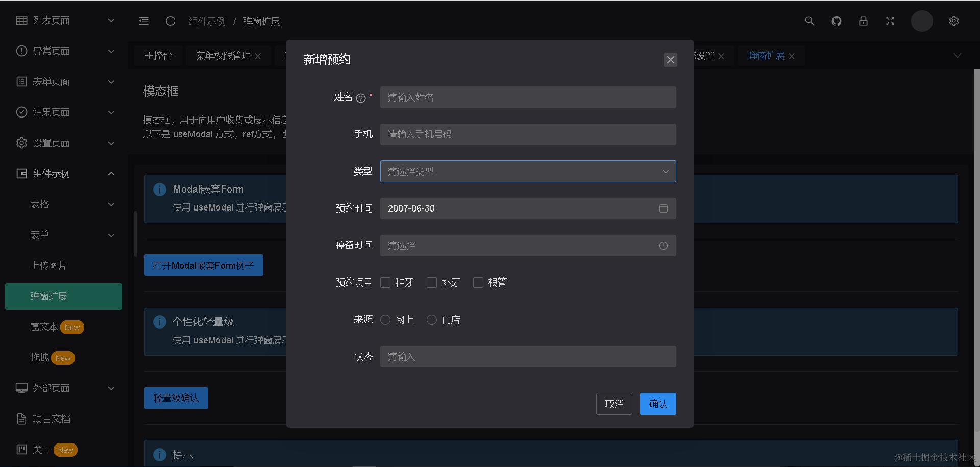
Task: Click the sidebar collapse icon in header
Action: pos(144,21)
